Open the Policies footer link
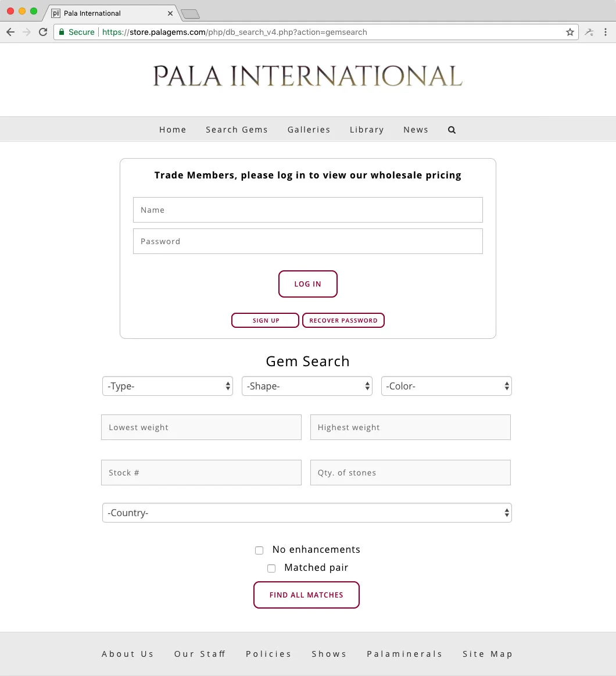This screenshot has height=676, width=616. pos(268,654)
